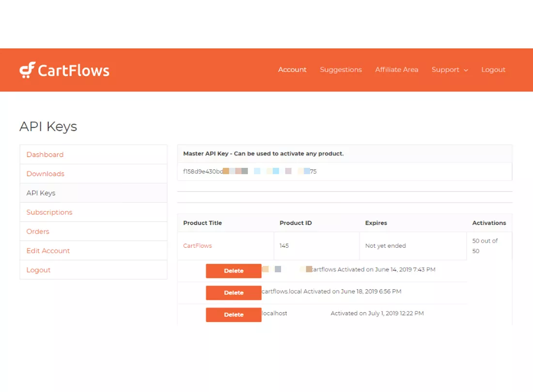Open Subscriptions in the sidebar

click(x=49, y=212)
